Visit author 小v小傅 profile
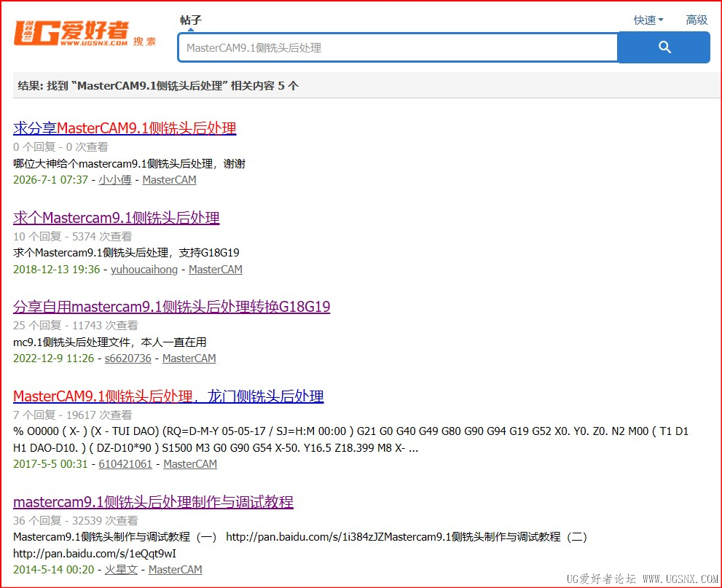 (x=115, y=179)
